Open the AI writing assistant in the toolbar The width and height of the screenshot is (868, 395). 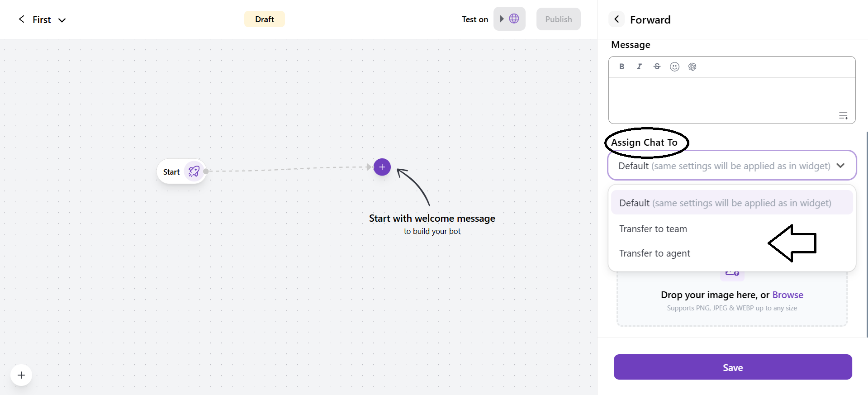click(x=692, y=67)
